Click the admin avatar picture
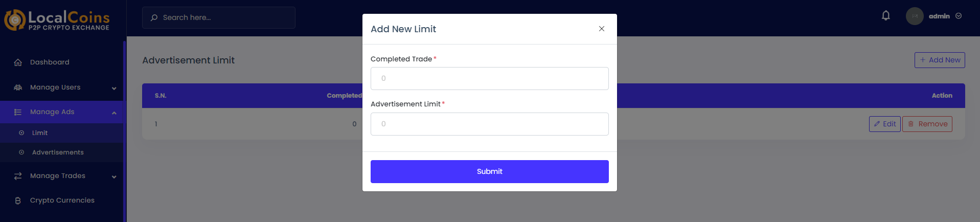 click(915, 16)
